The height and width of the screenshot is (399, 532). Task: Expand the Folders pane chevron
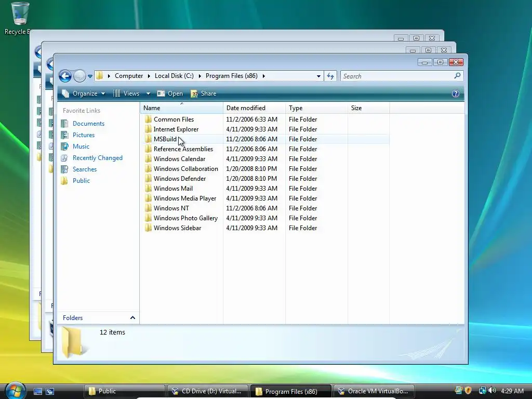pyautogui.click(x=132, y=317)
